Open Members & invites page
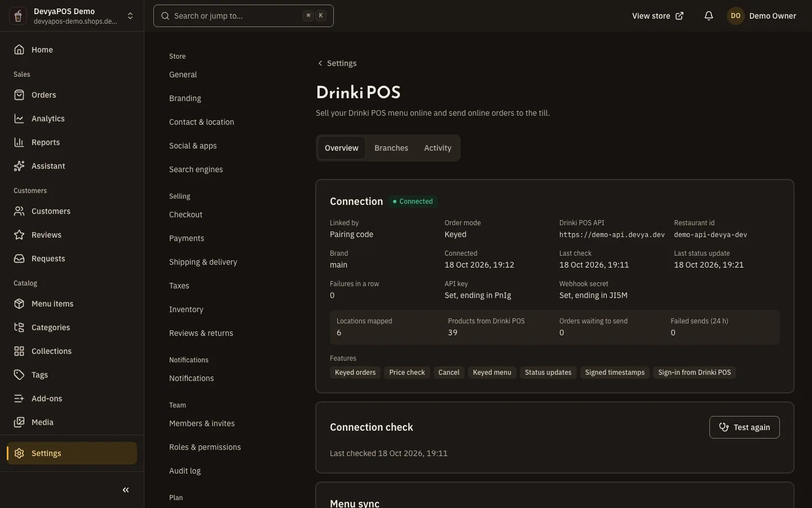The height and width of the screenshot is (508, 812). 202,423
